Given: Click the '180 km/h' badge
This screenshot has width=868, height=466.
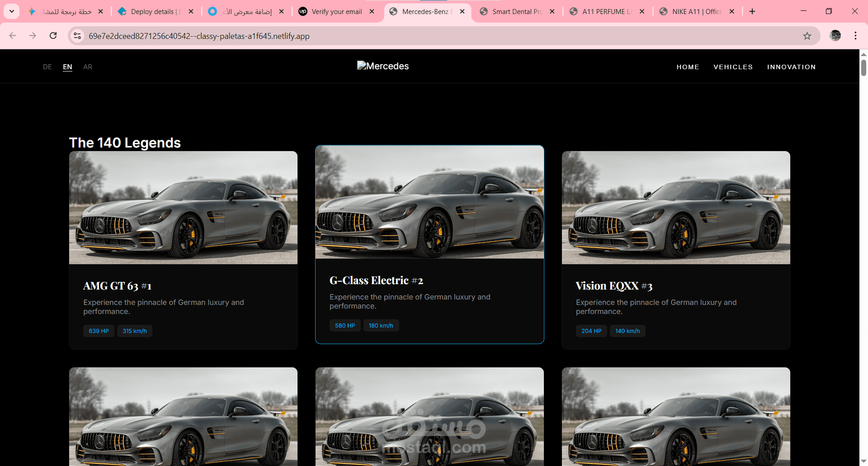Looking at the screenshot, I should click(x=381, y=326).
